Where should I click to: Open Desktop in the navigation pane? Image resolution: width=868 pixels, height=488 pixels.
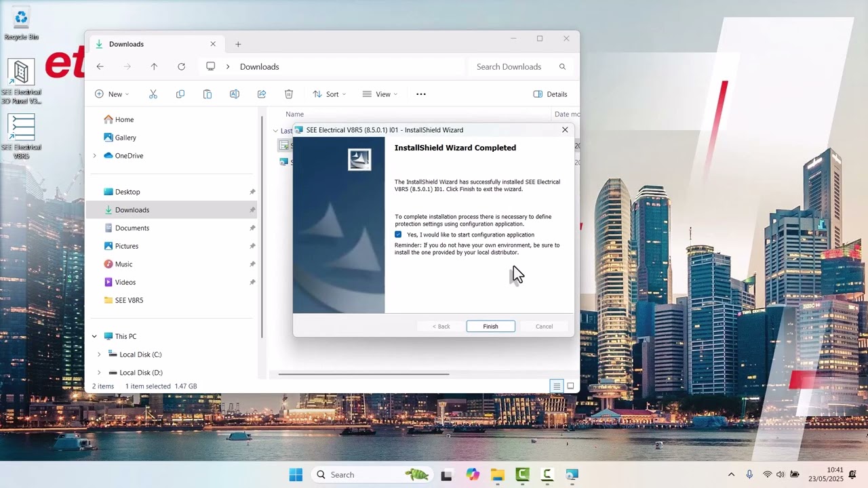click(x=127, y=192)
